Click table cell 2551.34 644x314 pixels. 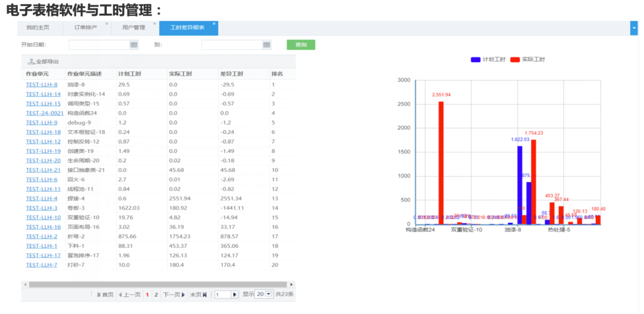pyautogui.click(x=230, y=198)
